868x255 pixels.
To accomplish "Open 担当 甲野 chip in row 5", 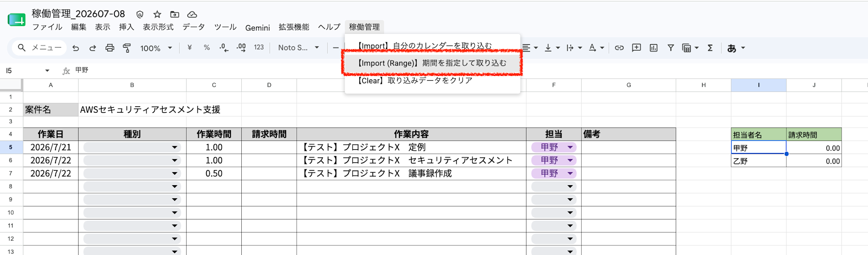I will (554, 147).
